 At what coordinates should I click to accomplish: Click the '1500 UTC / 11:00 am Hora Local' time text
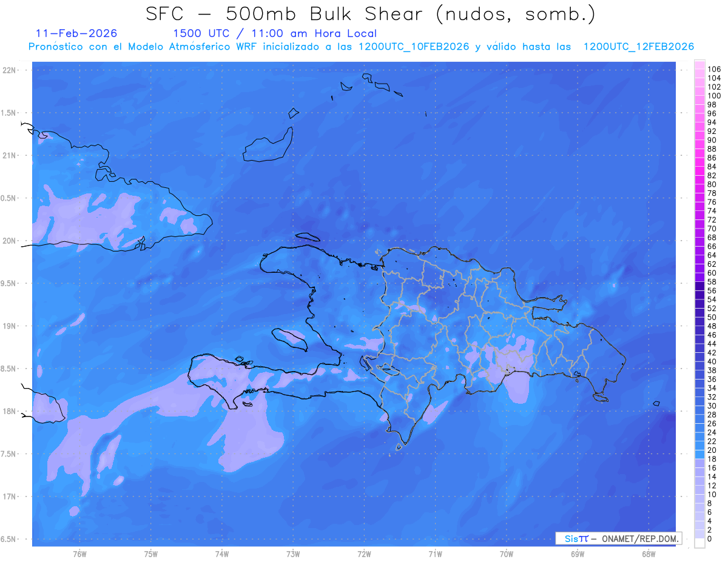click(x=275, y=33)
